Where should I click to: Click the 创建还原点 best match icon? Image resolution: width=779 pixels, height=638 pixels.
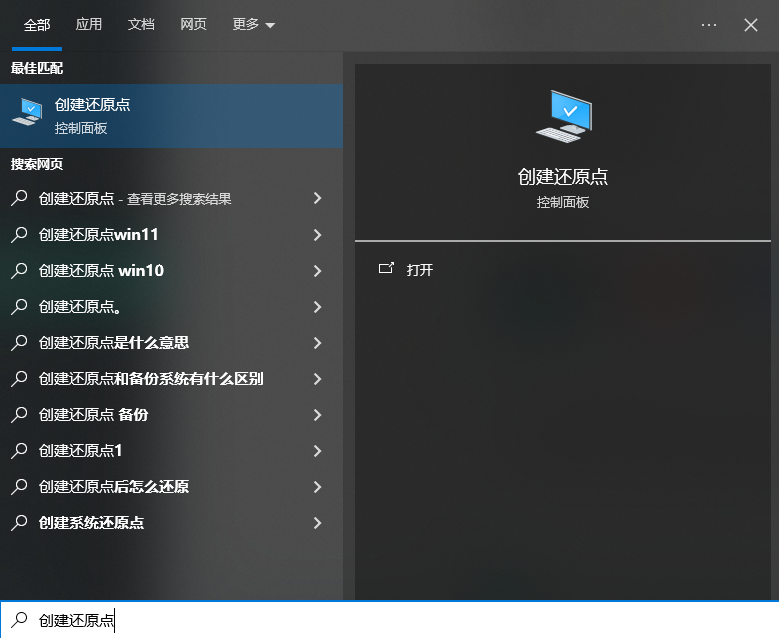point(27,113)
